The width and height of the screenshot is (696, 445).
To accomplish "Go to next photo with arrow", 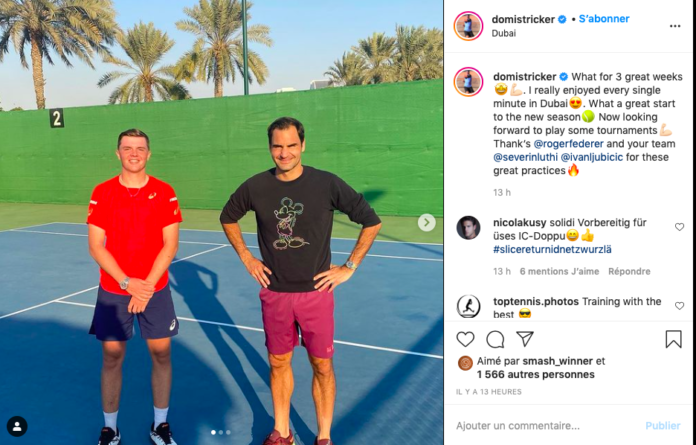I will pos(427,222).
